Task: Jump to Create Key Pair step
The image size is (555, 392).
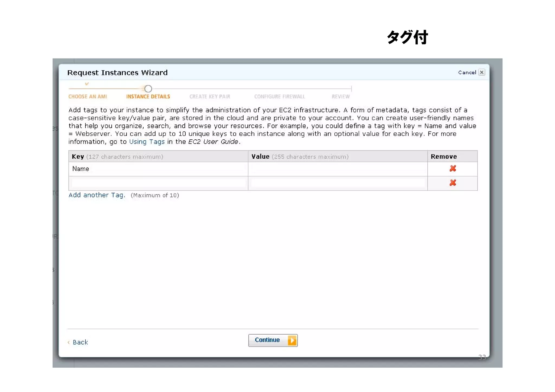Action: pos(210,97)
